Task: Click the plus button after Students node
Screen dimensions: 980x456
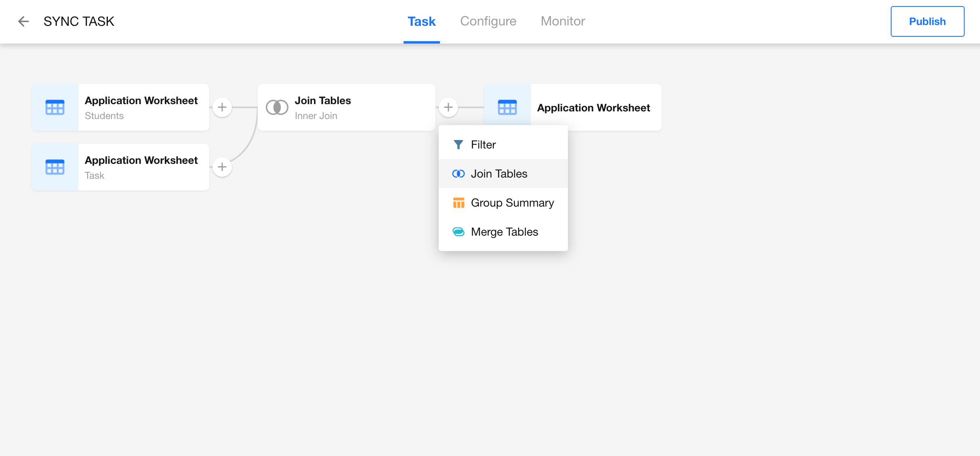Action: 222,107
